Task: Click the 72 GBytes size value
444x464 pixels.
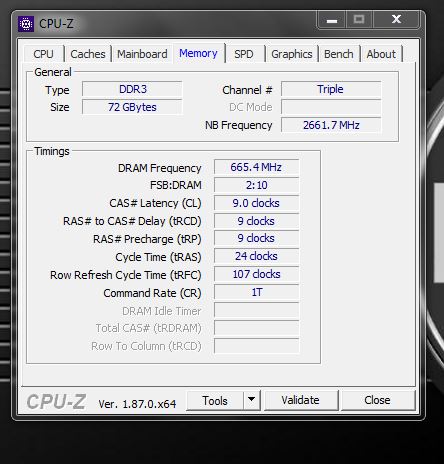Action: pyautogui.click(x=132, y=107)
